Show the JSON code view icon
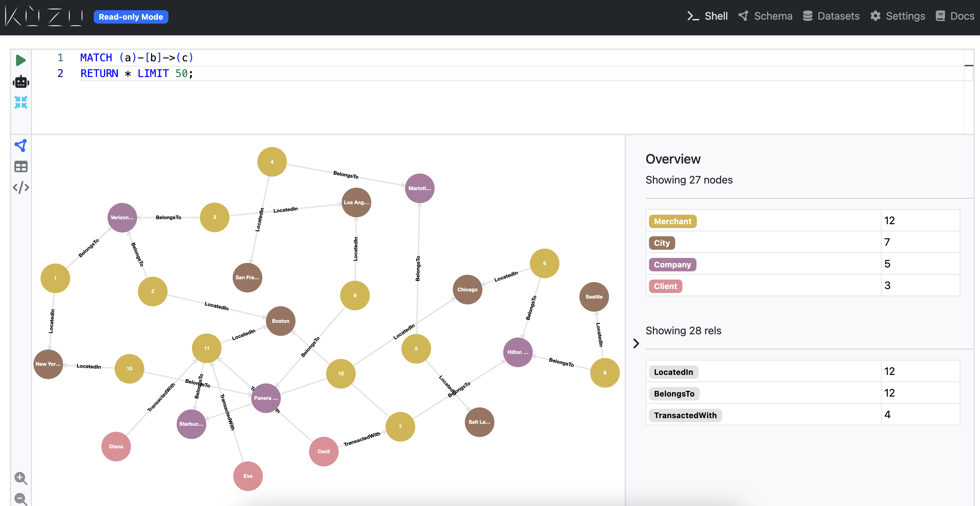 (21, 187)
